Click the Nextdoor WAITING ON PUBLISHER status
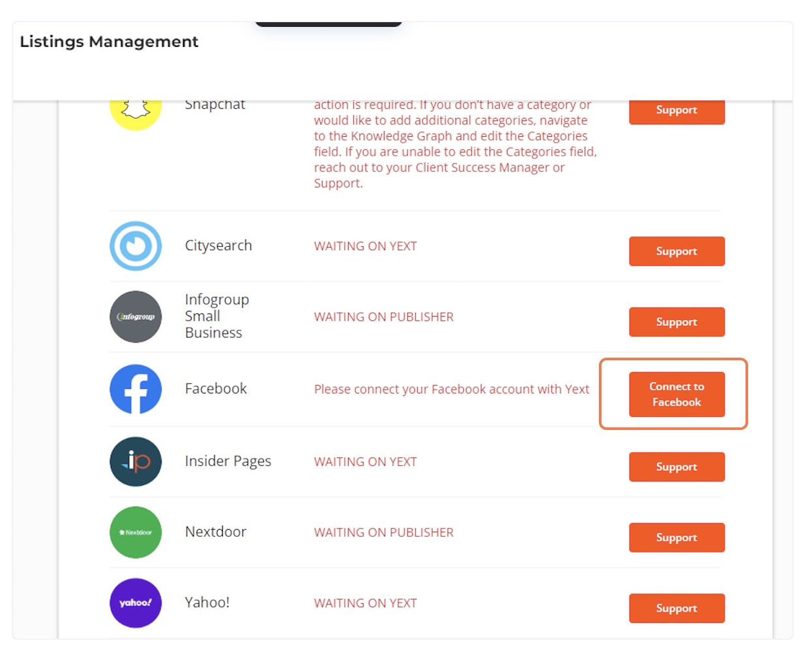 384,532
